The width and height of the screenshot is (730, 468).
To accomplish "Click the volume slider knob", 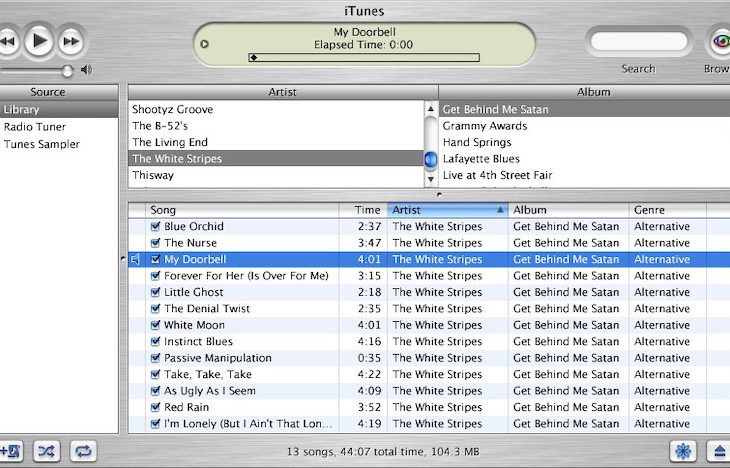I will point(68,71).
